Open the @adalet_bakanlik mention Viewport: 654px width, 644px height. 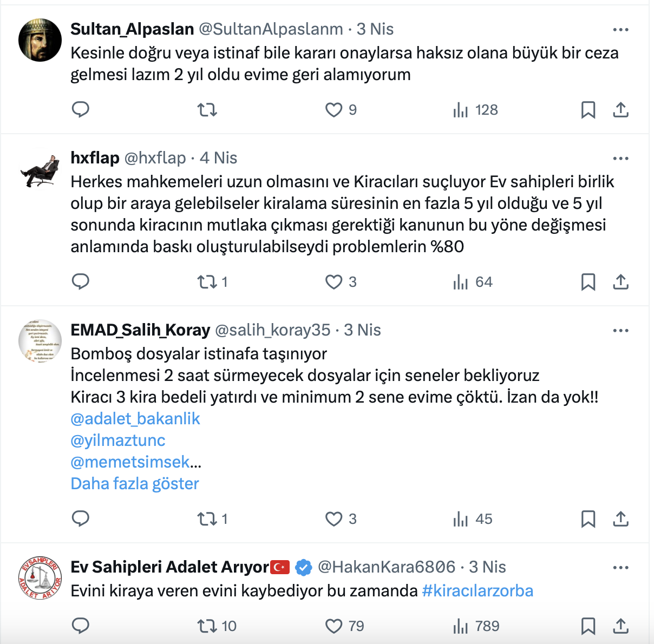pyautogui.click(x=135, y=418)
